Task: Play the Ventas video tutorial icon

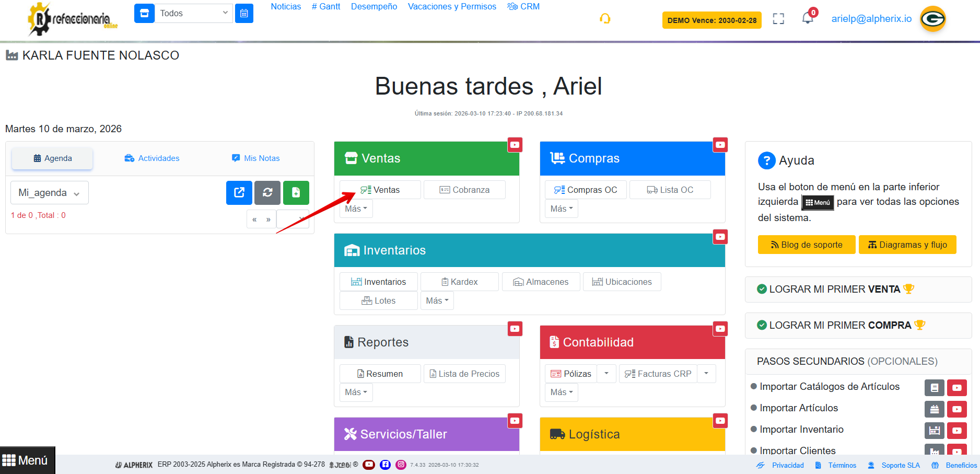Action: (x=515, y=145)
